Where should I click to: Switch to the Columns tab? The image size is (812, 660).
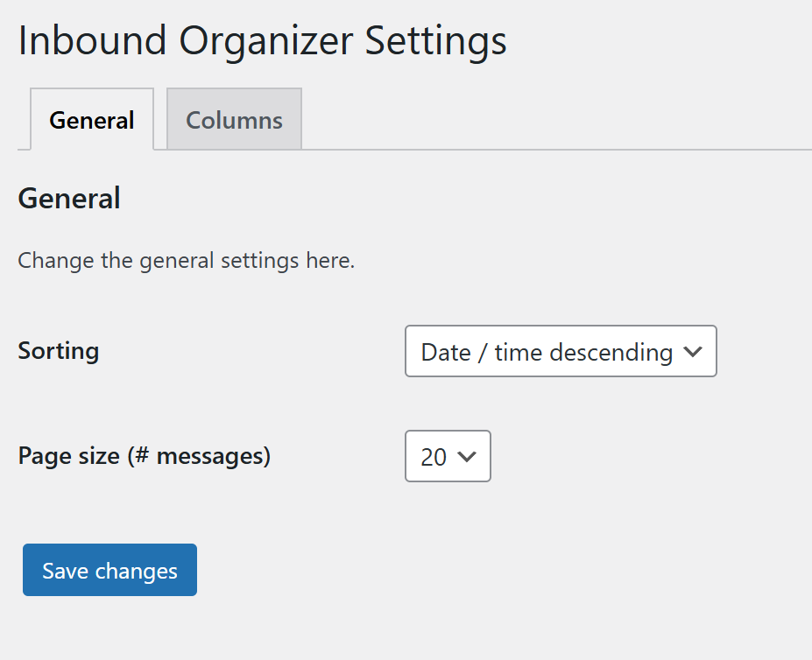[x=234, y=119]
